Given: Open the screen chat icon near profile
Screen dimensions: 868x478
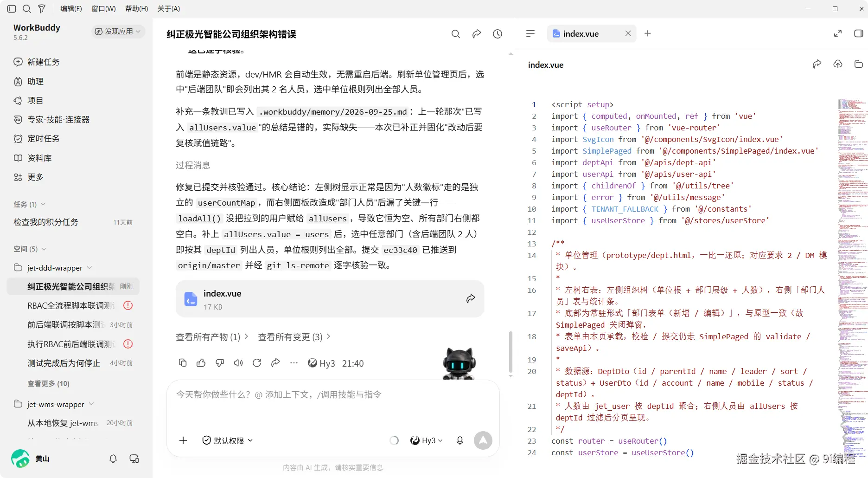Looking at the screenshot, I should [134, 459].
